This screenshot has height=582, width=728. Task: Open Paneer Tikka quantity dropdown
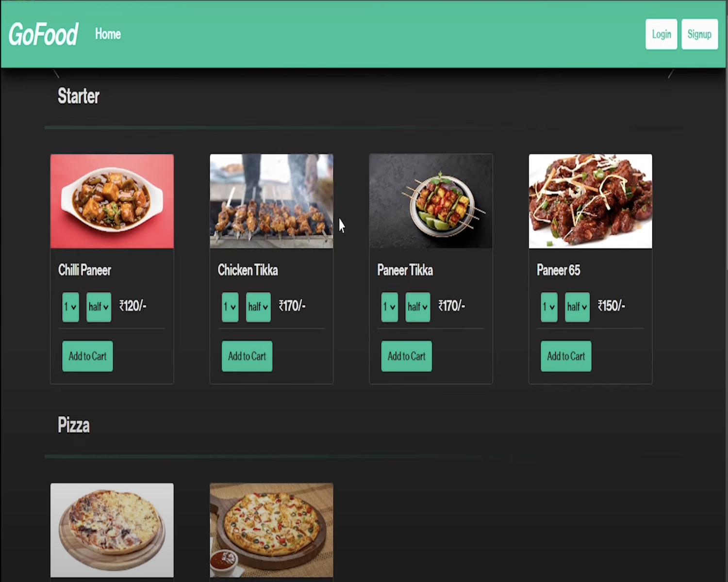[x=389, y=307]
